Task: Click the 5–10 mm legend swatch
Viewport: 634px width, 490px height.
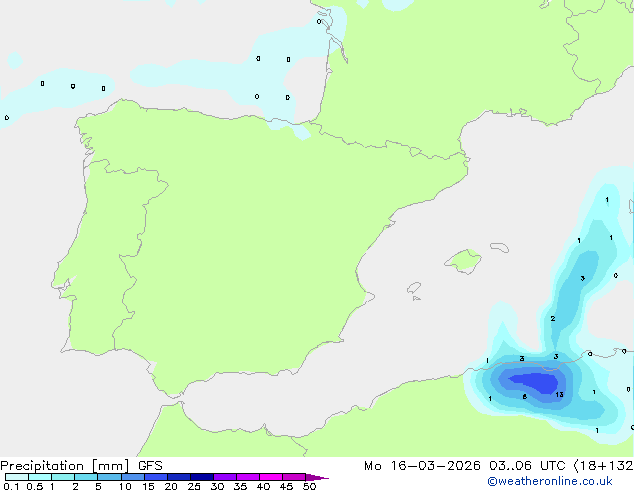Action: 109,477
